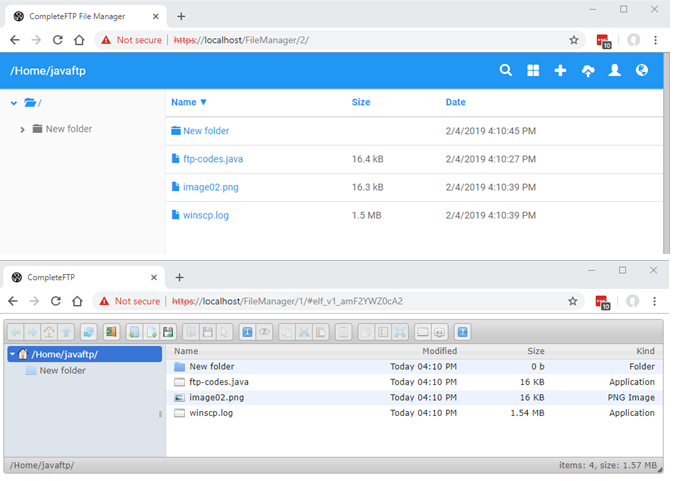Click the Open folder toolbar icon
This screenshot has height=481, width=683.
click(x=191, y=332)
